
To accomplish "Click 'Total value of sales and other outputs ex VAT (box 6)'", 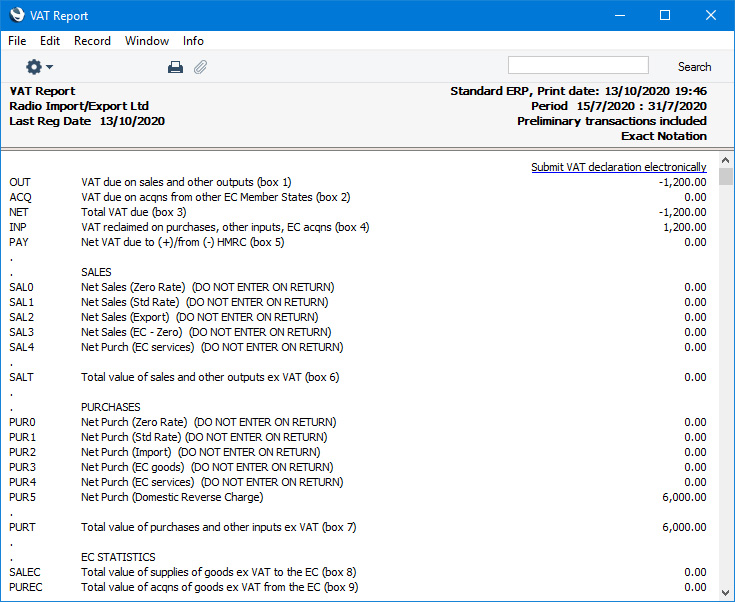I will pyautogui.click(x=210, y=377).
